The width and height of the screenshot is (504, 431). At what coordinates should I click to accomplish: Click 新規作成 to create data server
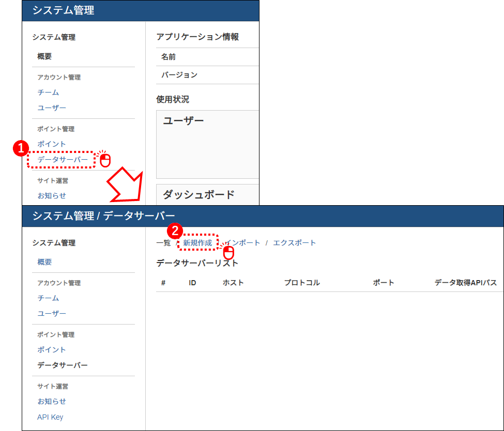pyautogui.click(x=197, y=243)
